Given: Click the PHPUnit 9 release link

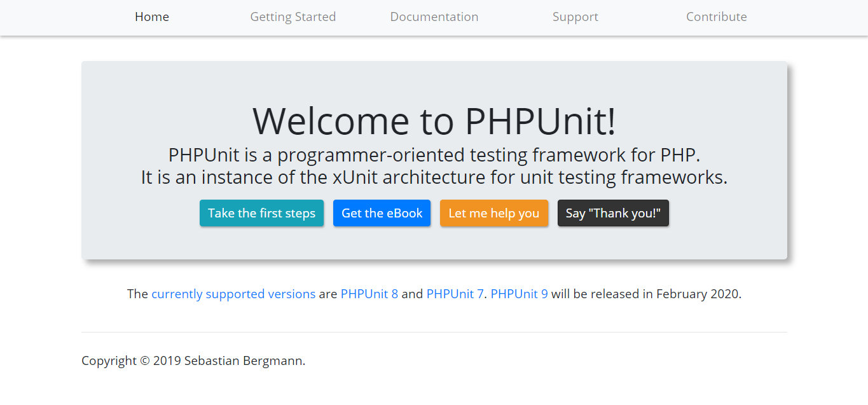Looking at the screenshot, I should [519, 294].
